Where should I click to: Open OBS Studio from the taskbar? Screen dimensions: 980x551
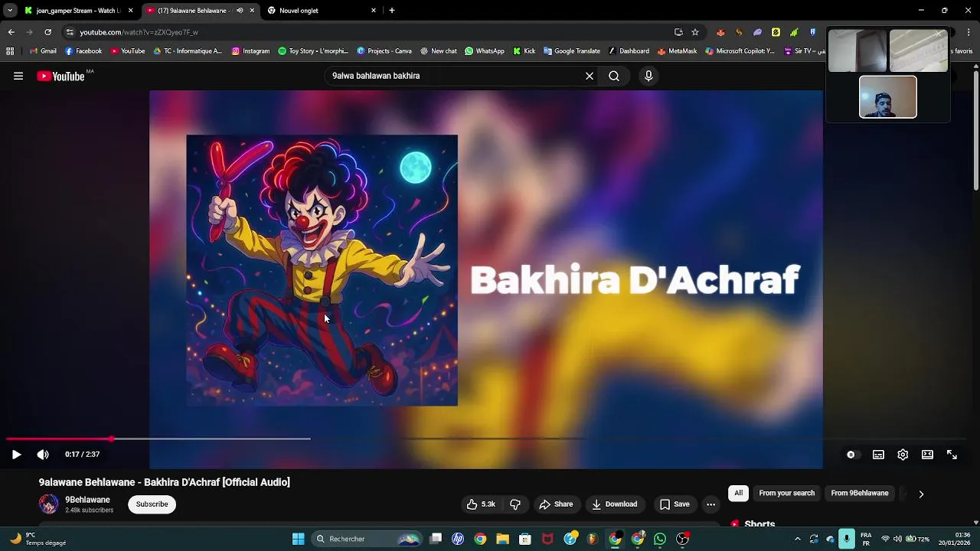[x=682, y=539]
